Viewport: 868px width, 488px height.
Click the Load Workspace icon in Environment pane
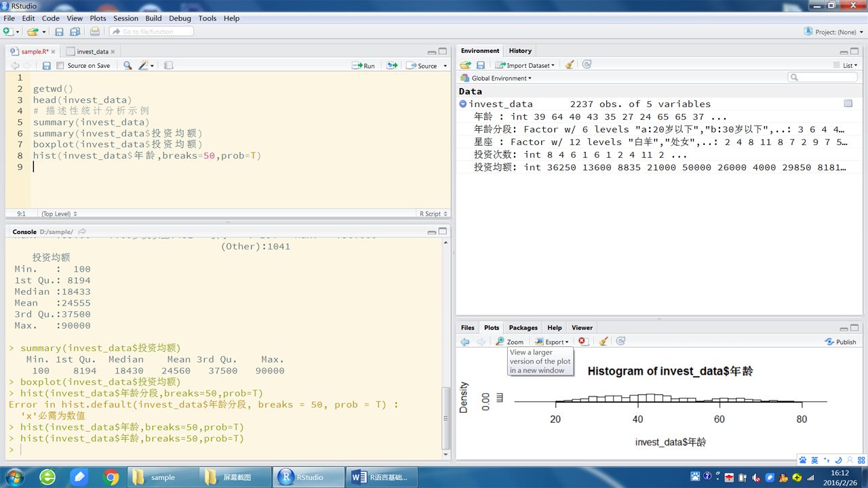(465, 65)
